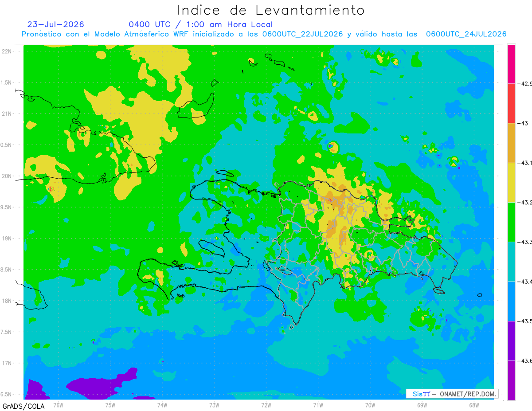Viewport: 532px width, 411px height.
Task: Click the latitude label "20N"
Action: point(8,176)
